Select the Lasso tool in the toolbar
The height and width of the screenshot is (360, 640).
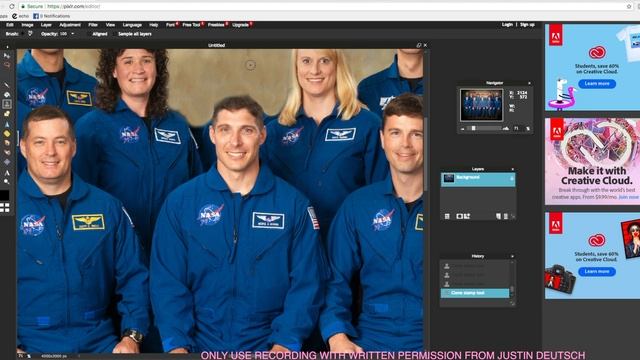pyautogui.click(x=7, y=65)
